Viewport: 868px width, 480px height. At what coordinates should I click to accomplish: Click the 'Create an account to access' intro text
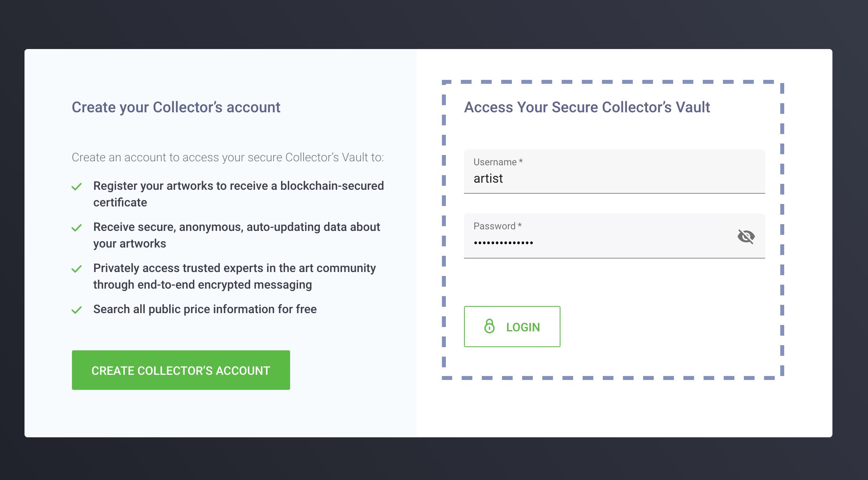click(x=228, y=157)
